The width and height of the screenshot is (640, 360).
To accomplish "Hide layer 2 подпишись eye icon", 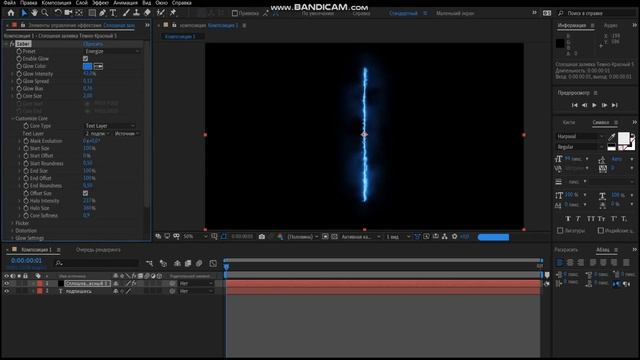I will (7, 291).
